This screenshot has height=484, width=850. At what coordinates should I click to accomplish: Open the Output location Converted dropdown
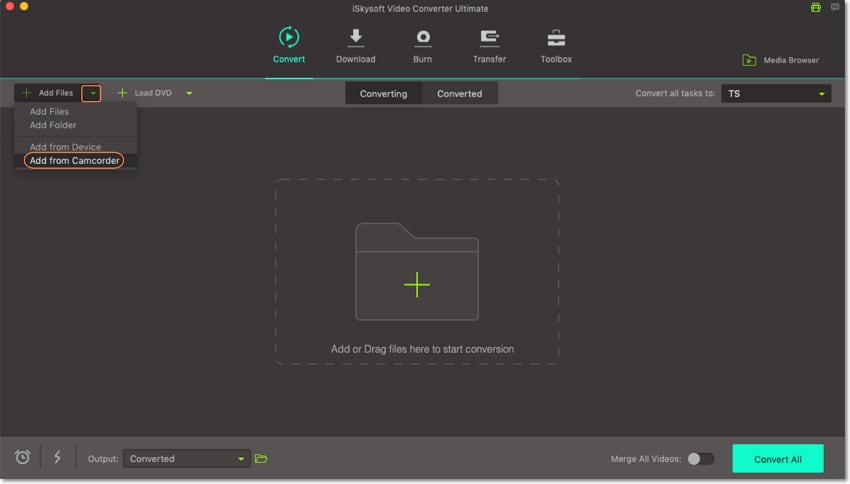[186, 459]
